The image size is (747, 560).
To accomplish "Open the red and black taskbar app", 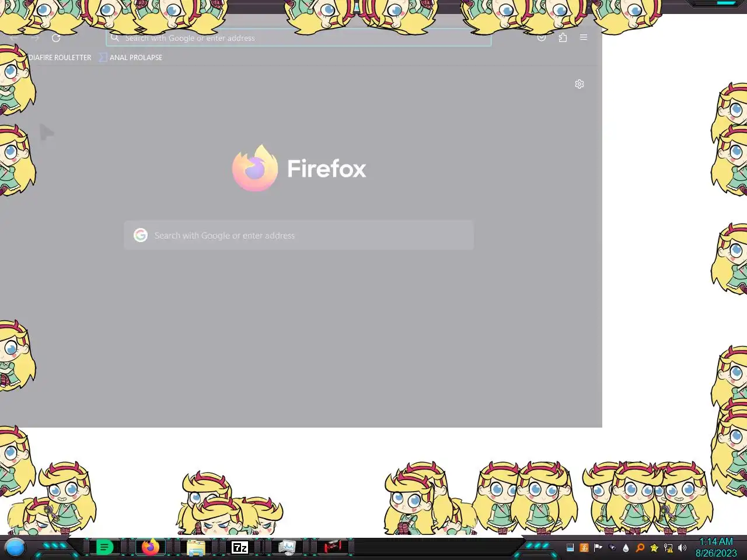I will click(333, 547).
